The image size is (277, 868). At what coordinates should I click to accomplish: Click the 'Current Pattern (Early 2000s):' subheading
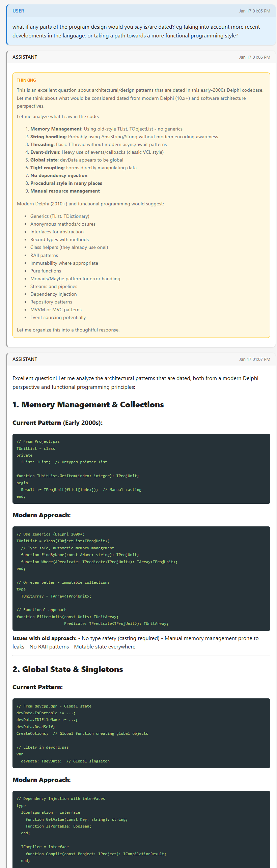pyautogui.click(x=57, y=423)
